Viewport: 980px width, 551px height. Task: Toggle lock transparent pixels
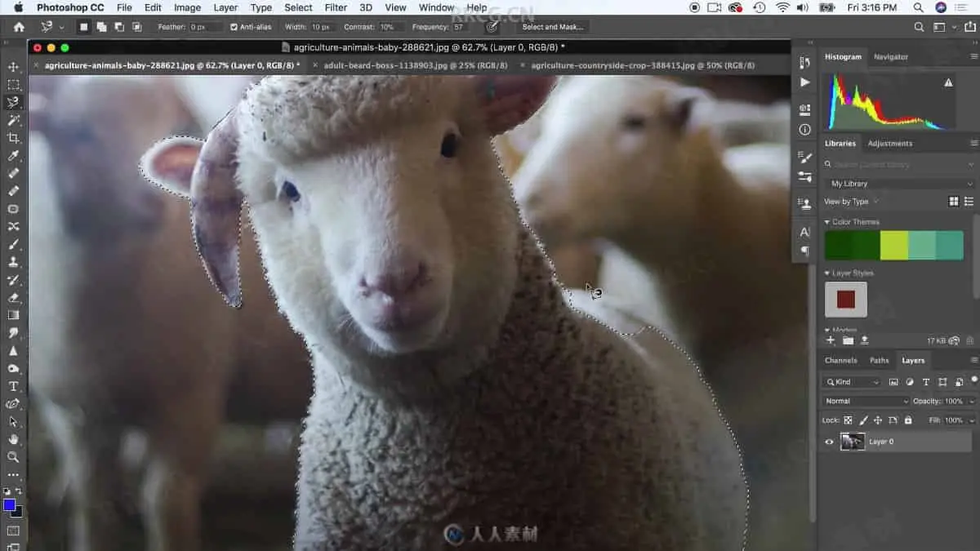(848, 420)
